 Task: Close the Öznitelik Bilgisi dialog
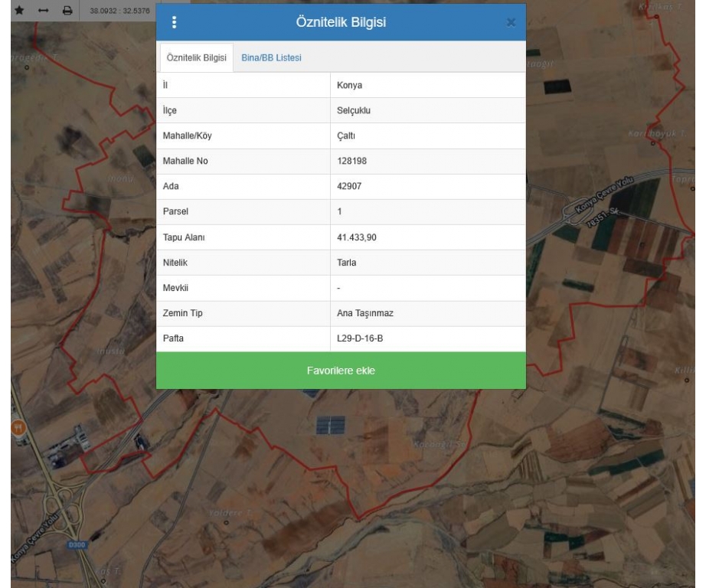(512, 23)
